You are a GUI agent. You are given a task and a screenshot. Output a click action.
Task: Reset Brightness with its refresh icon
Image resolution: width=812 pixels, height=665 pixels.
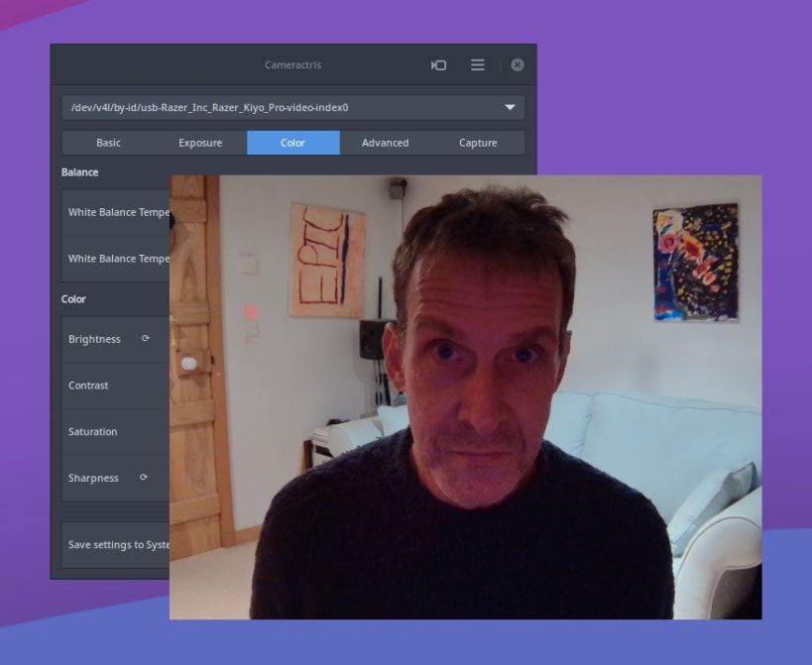point(146,339)
